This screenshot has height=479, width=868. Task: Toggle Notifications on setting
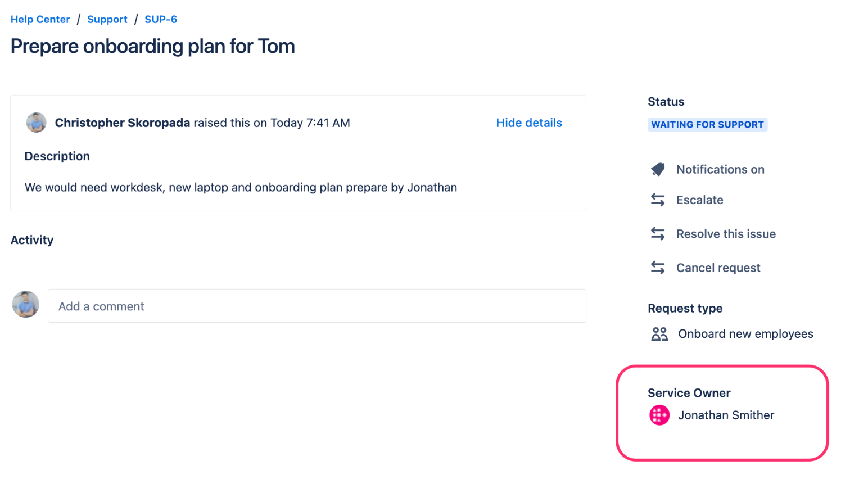[x=720, y=169]
